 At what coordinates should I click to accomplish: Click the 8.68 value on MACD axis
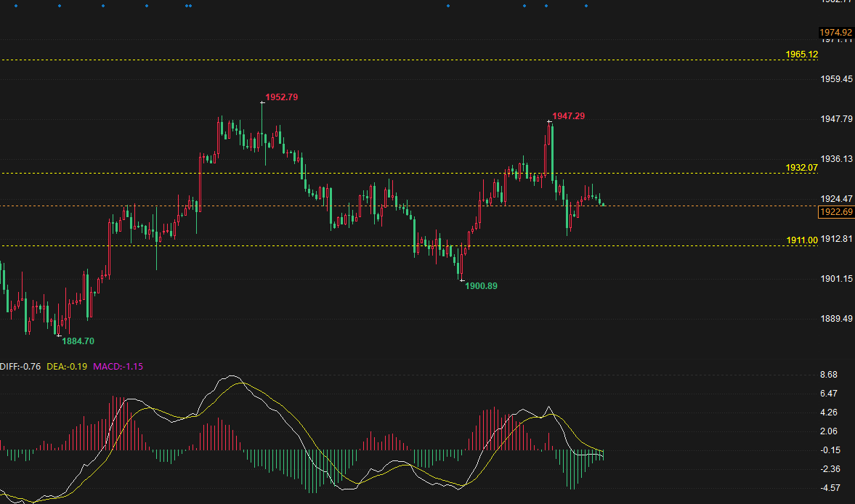point(829,375)
